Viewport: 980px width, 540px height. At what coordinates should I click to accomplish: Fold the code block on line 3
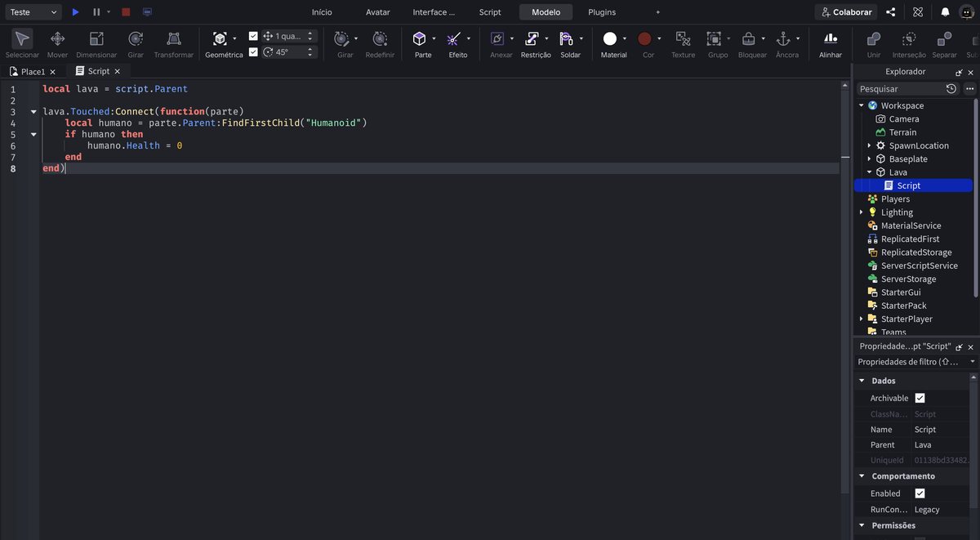[33, 111]
